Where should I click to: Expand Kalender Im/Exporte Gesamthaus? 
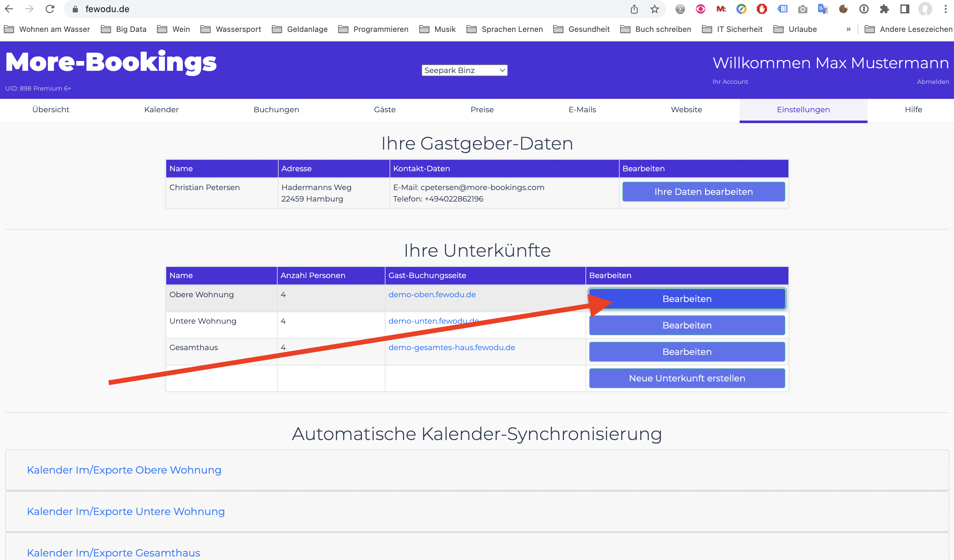[114, 553]
